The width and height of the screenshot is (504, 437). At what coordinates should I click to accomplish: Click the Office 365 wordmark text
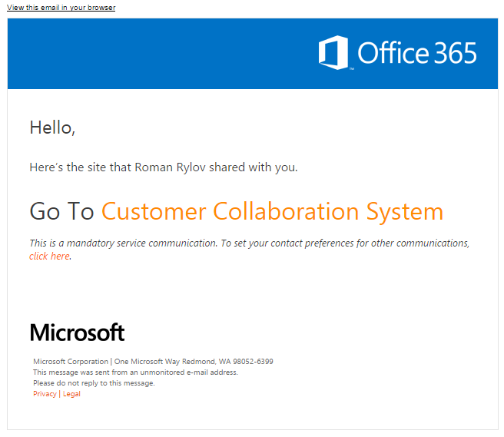[417, 53]
